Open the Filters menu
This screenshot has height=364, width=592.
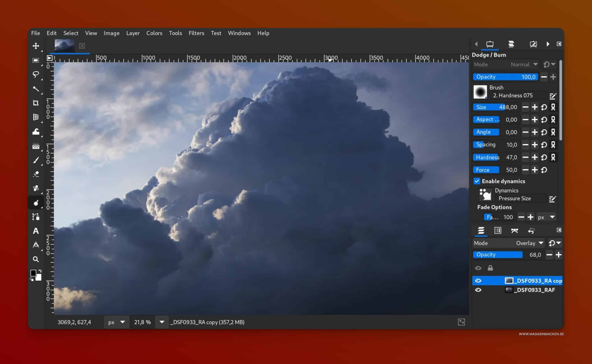coord(196,33)
